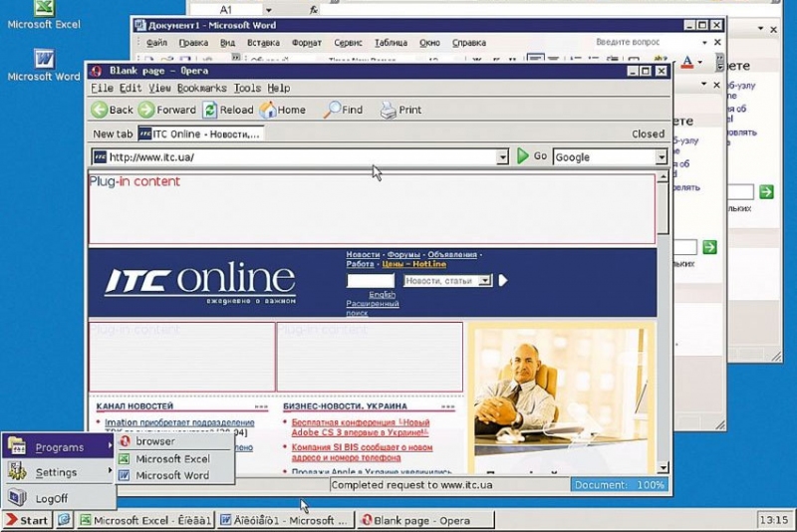This screenshot has width=797, height=532.
Task: Expand the 'Новости, статьи' search category dropdown
Action: [x=485, y=281]
